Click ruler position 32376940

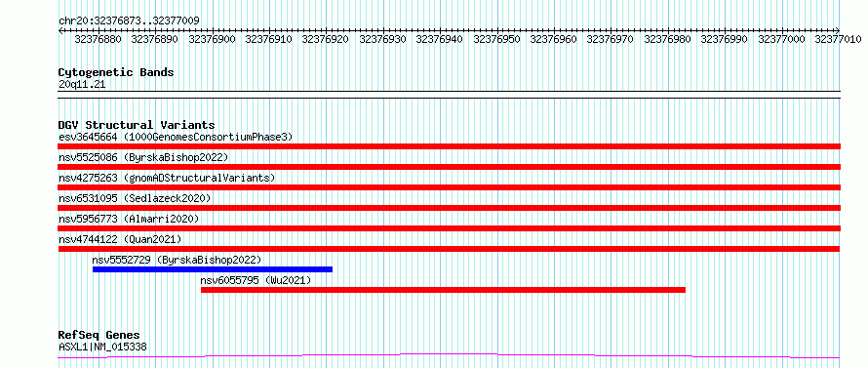click(x=440, y=39)
